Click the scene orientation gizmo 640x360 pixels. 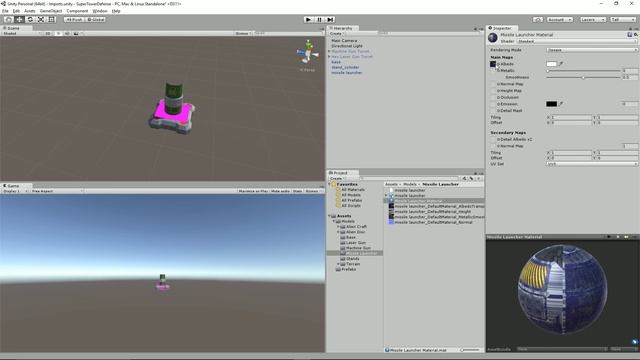tap(308, 52)
